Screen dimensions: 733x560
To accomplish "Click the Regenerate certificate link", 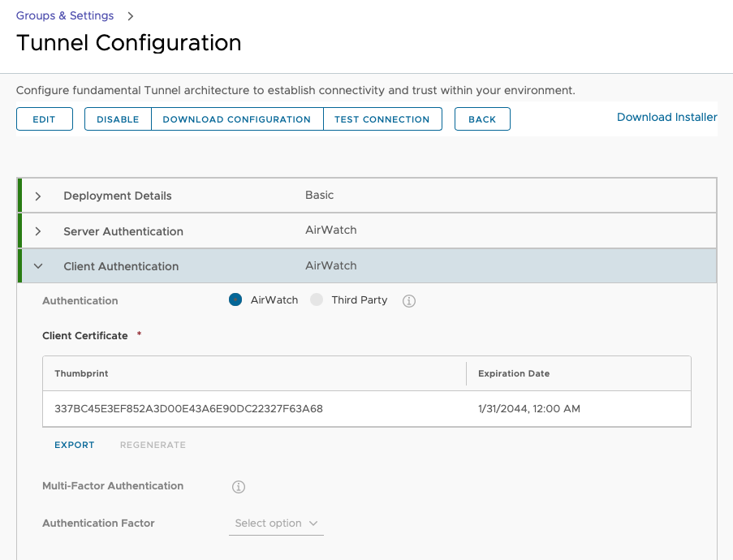I will tap(153, 445).
